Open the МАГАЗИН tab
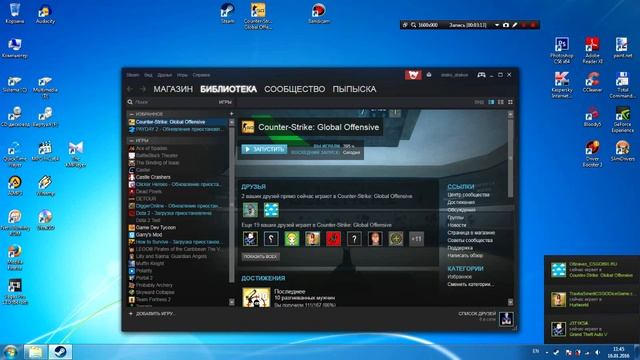 pyautogui.click(x=173, y=89)
